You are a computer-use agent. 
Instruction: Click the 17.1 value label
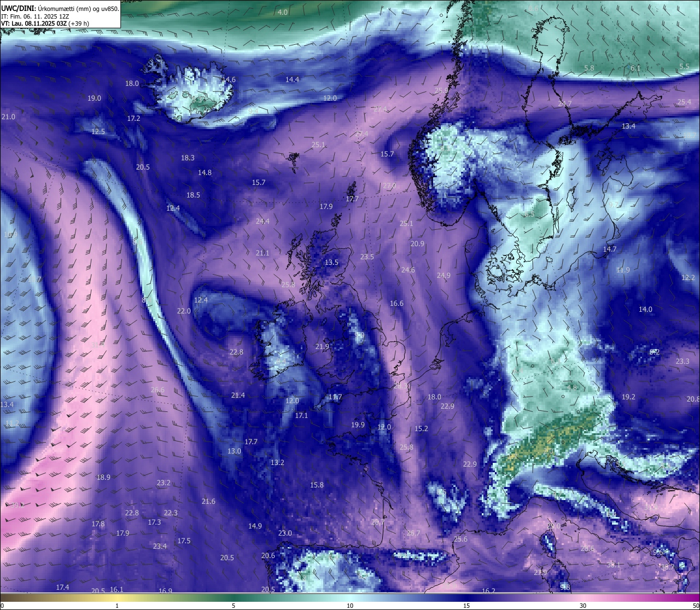tap(301, 415)
